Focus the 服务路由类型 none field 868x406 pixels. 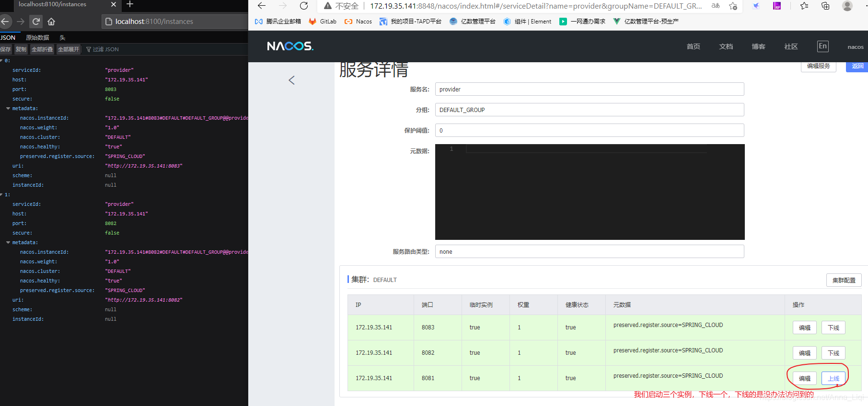tap(590, 251)
